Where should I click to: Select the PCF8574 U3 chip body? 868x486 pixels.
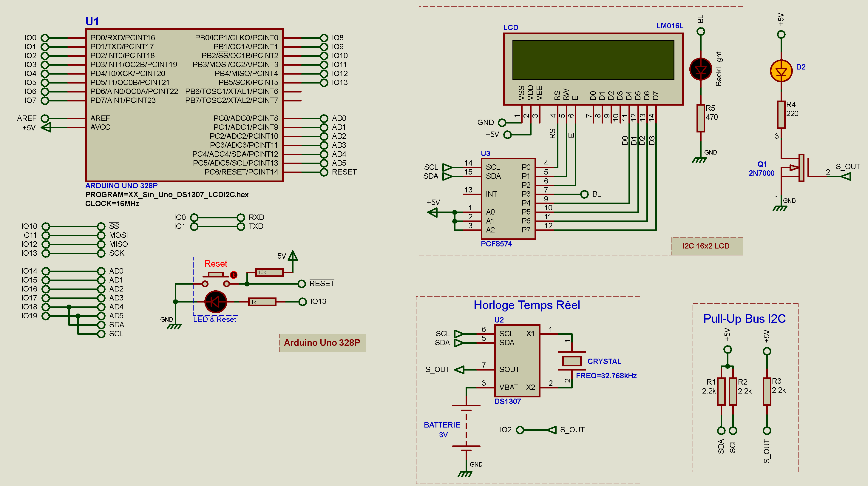508,199
